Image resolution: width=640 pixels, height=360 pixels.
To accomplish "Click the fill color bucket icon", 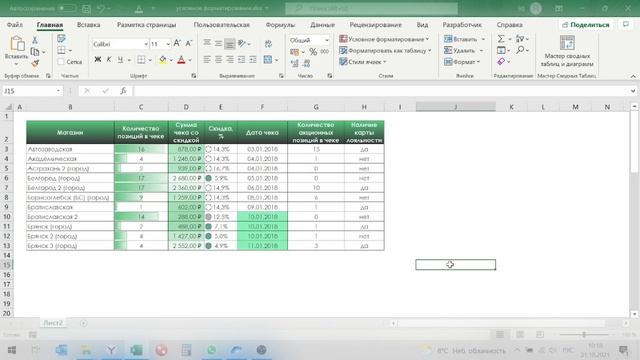I will point(163,60).
